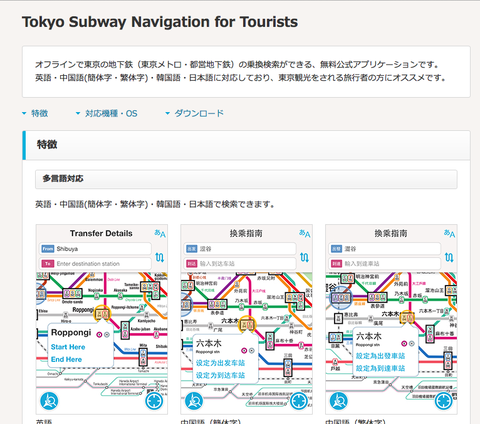Click round menu icon in Traditional Chinese screenshot

(x=444, y=401)
